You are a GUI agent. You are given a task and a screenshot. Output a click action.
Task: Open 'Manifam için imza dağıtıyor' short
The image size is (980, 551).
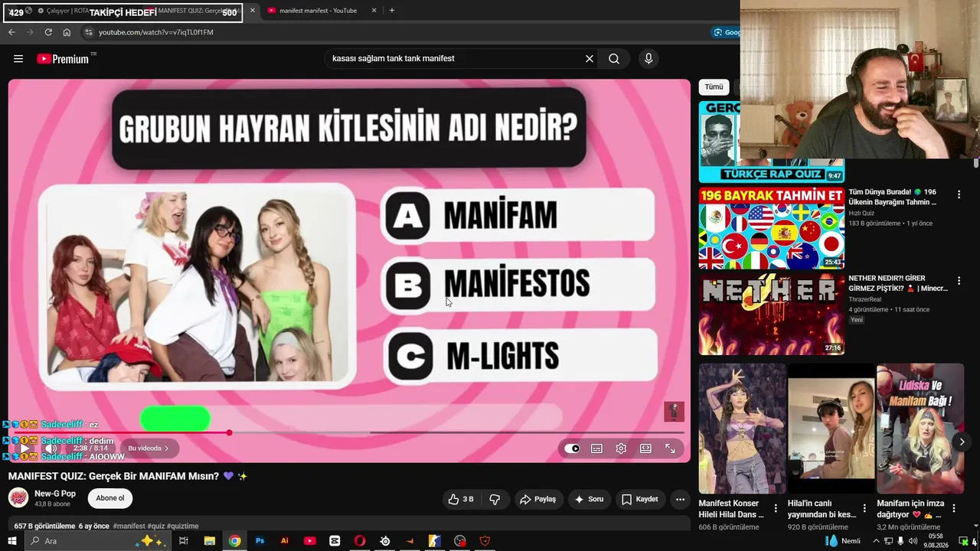920,429
